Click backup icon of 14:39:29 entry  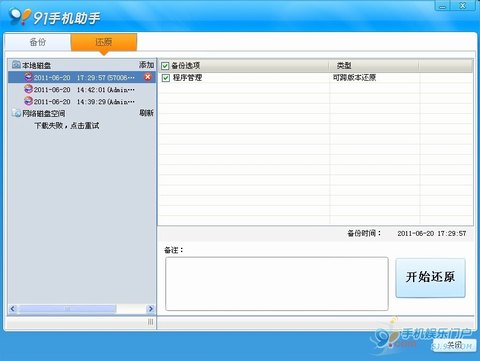[29, 101]
